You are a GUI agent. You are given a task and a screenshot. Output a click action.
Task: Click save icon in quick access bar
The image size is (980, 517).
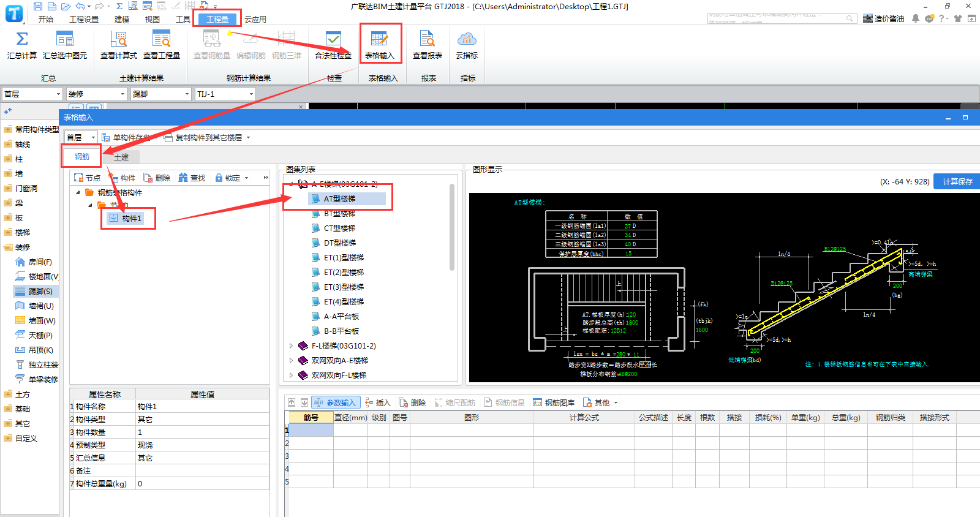38,6
